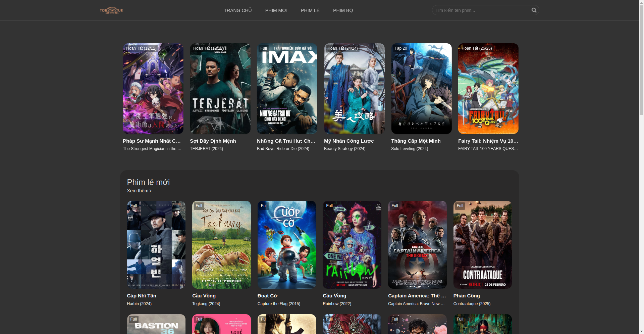Screen dimensions: 644x334
Task: Open the Solo Leveling poster
Action: pyautogui.click(x=421, y=89)
